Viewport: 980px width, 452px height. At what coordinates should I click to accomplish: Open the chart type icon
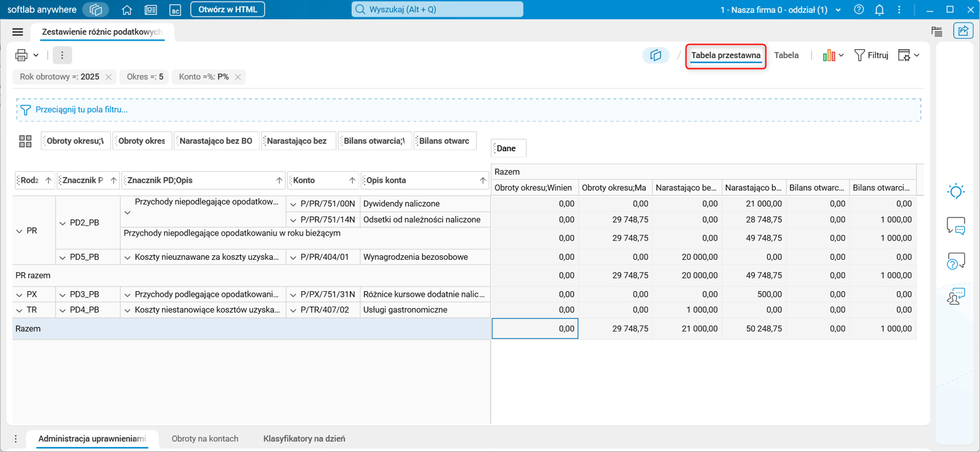tap(829, 56)
